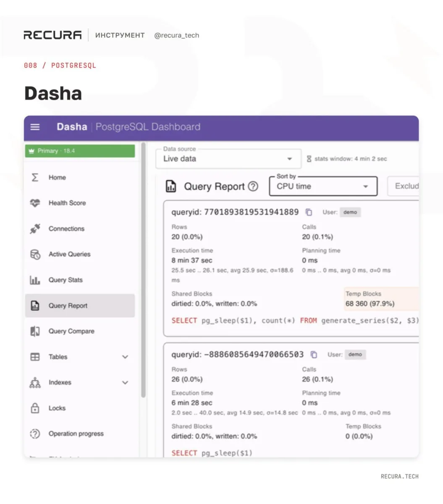Click the Primary 18.4 status badge

coord(80,151)
